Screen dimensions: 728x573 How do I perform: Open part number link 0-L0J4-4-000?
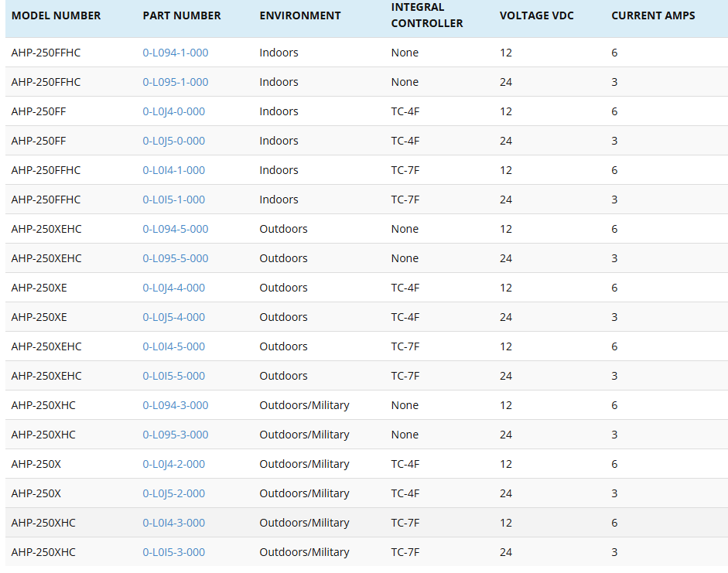(x=173, y=288)
